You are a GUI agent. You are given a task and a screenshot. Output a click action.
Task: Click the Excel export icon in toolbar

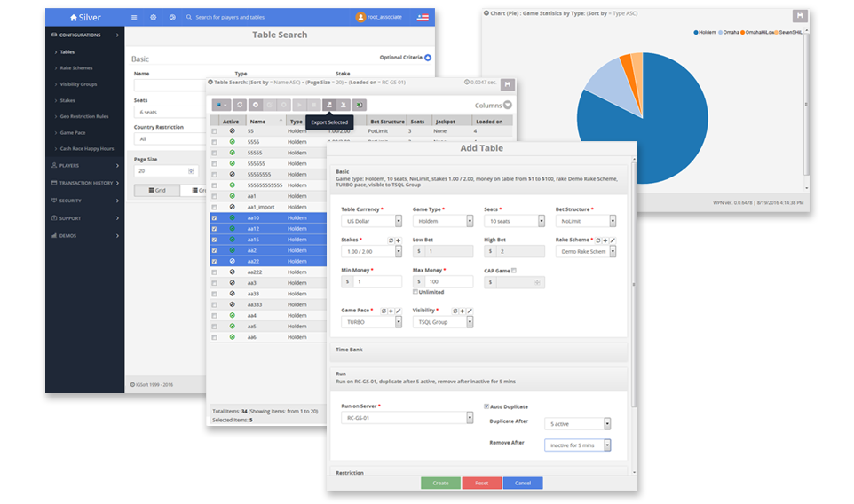pos(360,105)
